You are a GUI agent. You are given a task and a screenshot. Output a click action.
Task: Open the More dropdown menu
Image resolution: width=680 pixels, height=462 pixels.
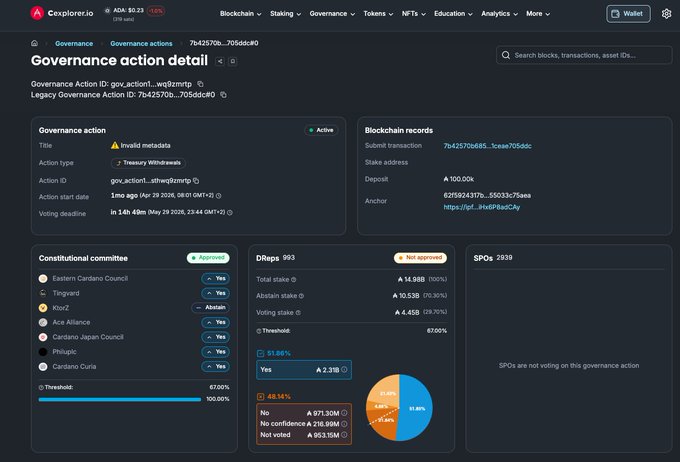click(538, 14)
